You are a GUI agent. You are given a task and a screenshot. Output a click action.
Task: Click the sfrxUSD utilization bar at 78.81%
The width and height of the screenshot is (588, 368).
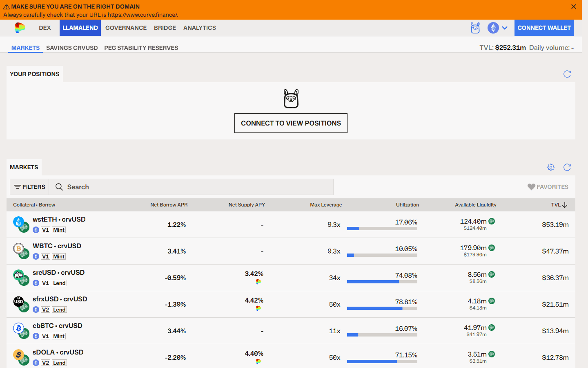pyautogui.click(x=382, y=308)
